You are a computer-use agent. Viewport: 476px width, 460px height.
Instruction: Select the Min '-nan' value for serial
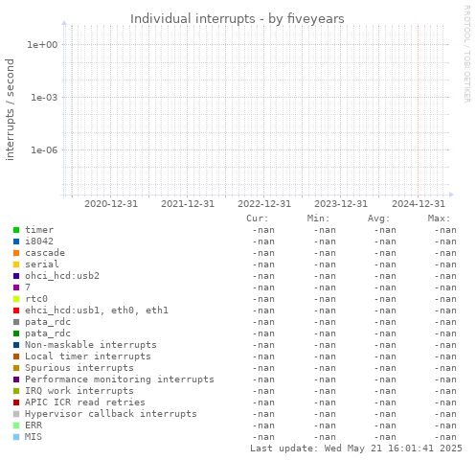coord(325,264)
